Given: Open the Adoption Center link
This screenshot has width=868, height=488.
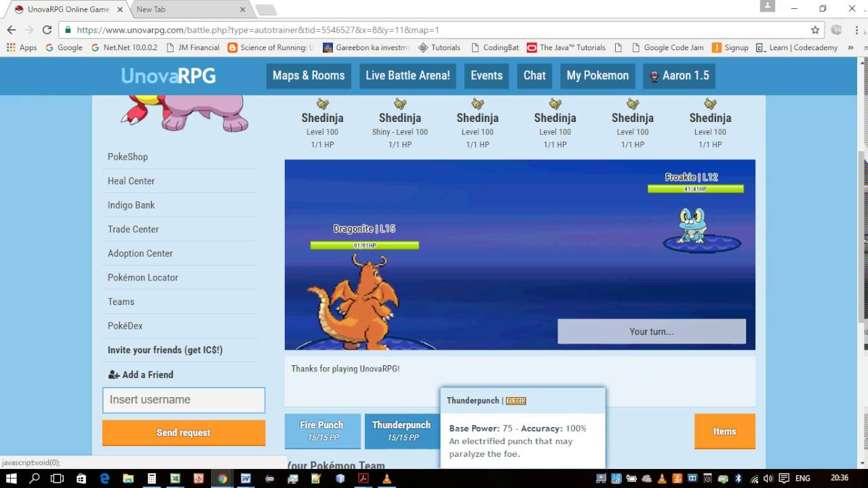Looking at the screenshot, I should point(140,253).
